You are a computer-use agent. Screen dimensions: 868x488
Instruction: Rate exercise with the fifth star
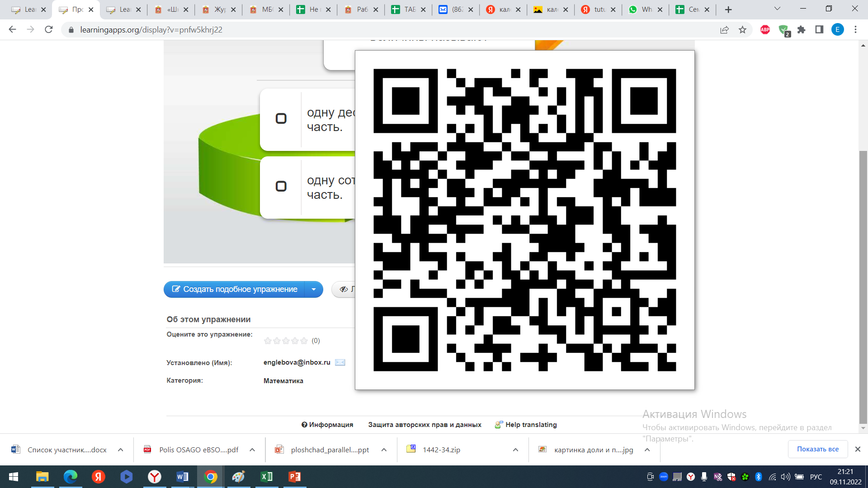pos(304,341)
